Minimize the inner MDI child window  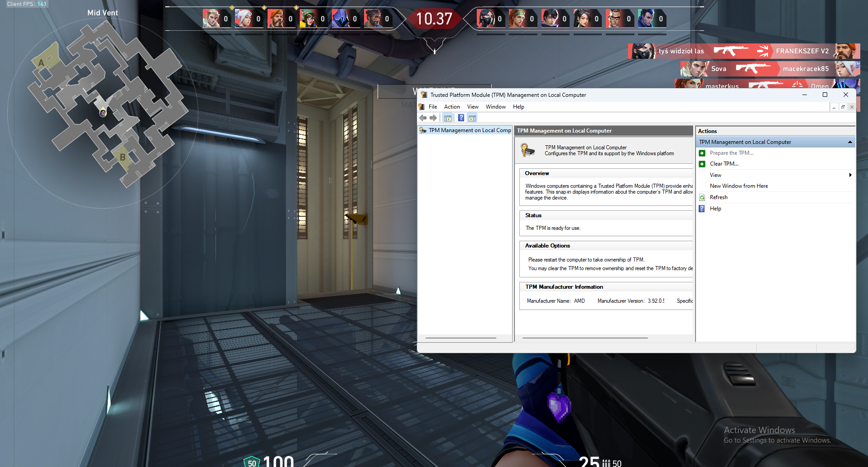point(834,107)
